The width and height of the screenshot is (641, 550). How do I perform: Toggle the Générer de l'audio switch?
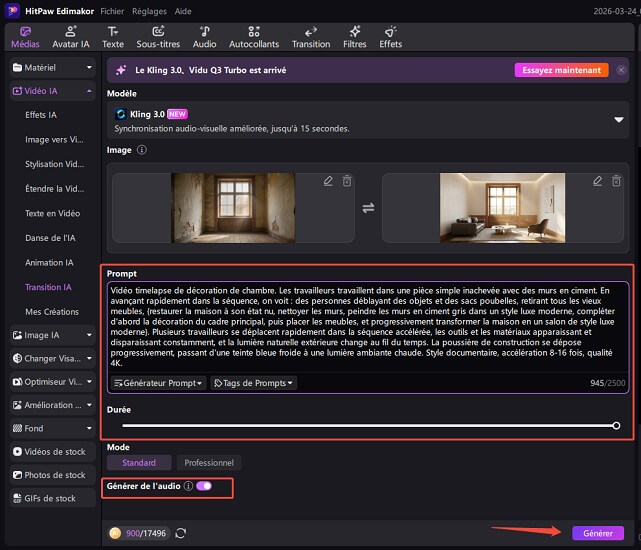[204, 486]
